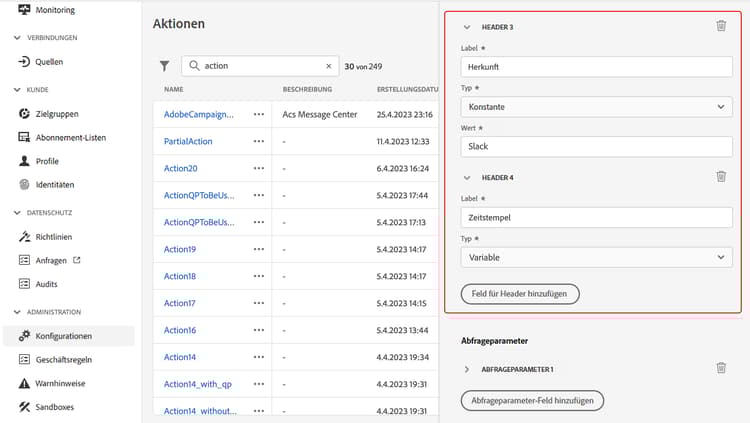Click Feld für Header hinzufügen button
The height and width of the screenshot is (423, 750).
(519, 294)
